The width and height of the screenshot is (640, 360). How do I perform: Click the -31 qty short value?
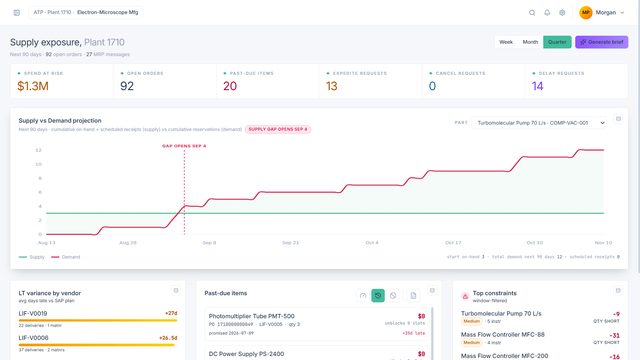(x=614, y=336)
